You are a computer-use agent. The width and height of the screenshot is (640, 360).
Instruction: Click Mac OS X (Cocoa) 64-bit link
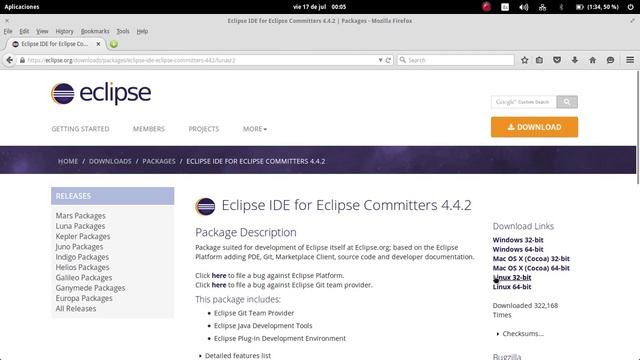(531, 268)
